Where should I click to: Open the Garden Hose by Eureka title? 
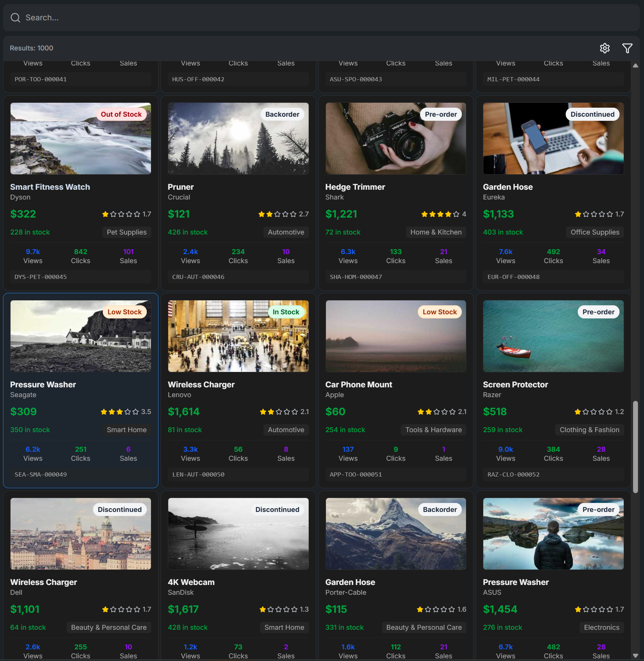(507, 187)
